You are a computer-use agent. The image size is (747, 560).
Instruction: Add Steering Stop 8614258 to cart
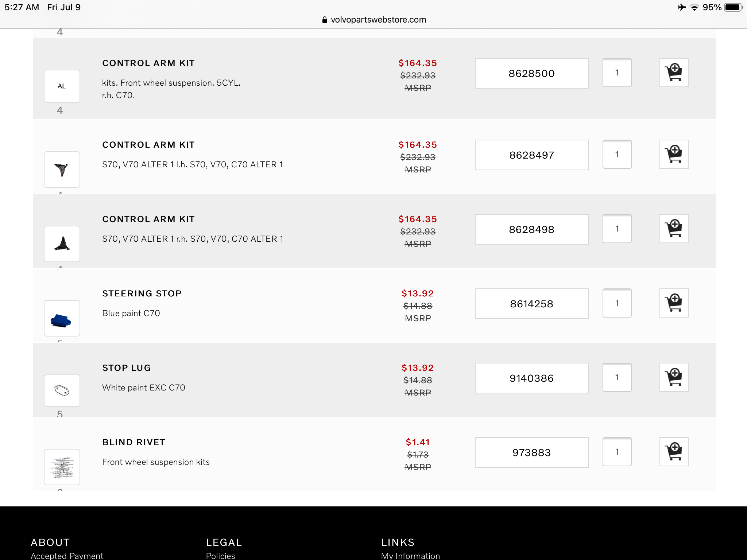pos(674,303)
